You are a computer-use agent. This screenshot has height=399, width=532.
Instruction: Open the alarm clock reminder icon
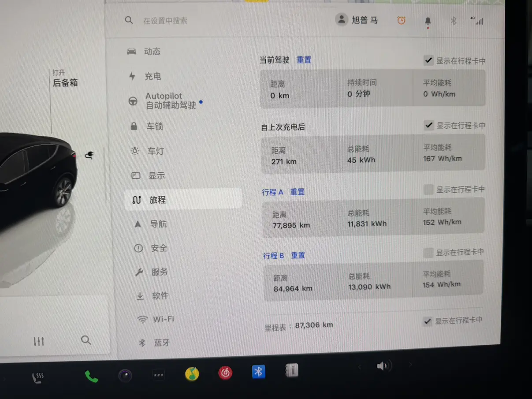tap(401, 20)
